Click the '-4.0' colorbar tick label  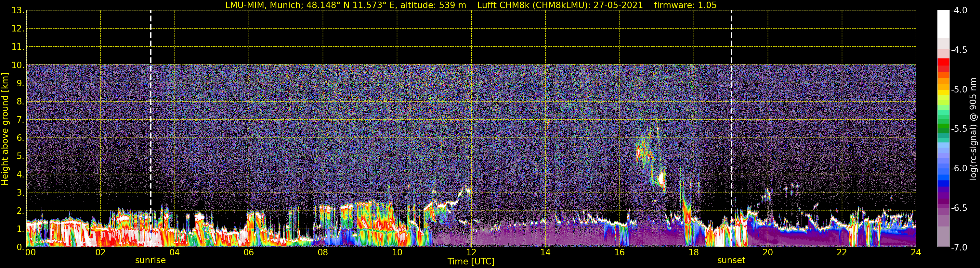(x=959, y=11)
